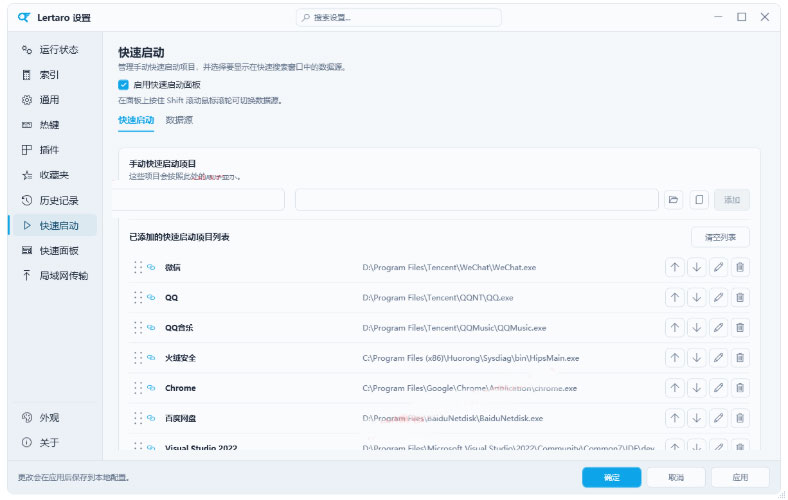Click 清空列表 button

coord(720,237)
